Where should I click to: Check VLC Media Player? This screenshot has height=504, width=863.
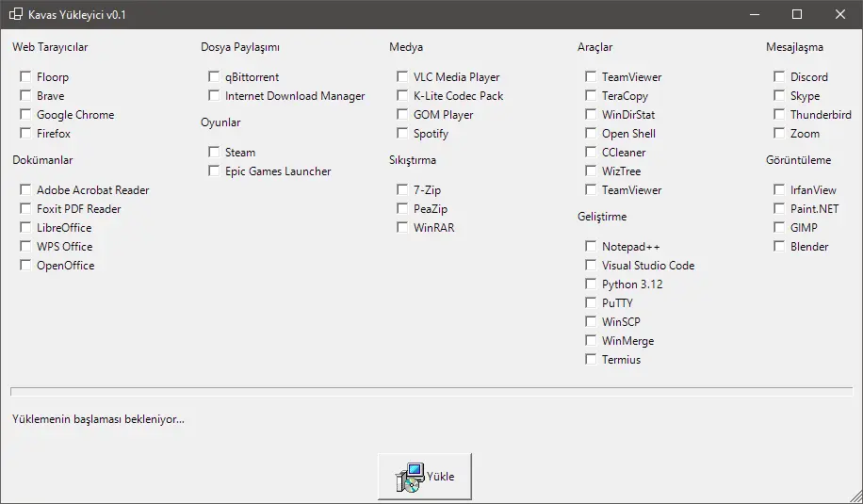[x=402, y=76]
